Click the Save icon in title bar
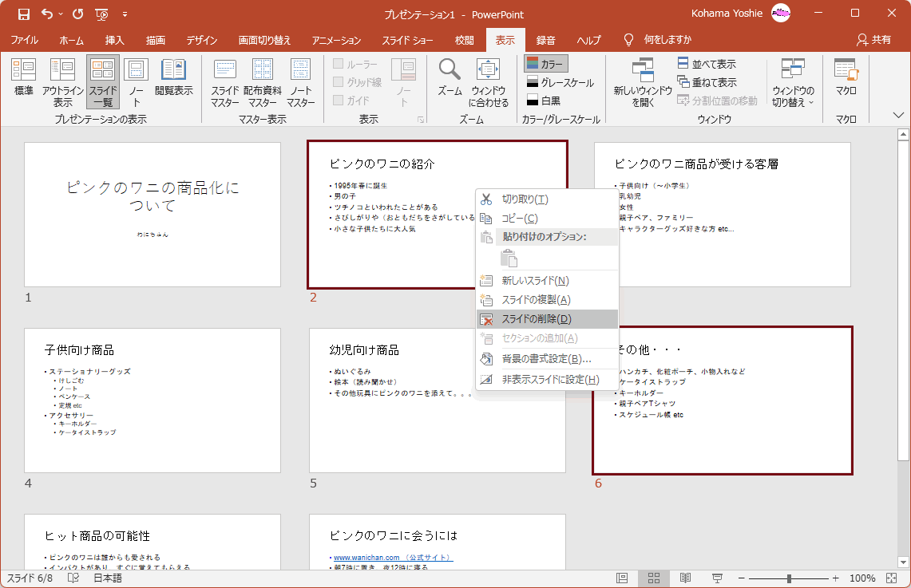Image resolution: width=911 pixels, height=588 pixels. click(24, 14)
